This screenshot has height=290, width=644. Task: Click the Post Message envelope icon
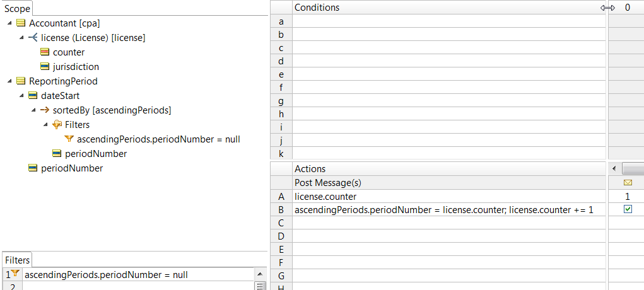tap(628, 182)
